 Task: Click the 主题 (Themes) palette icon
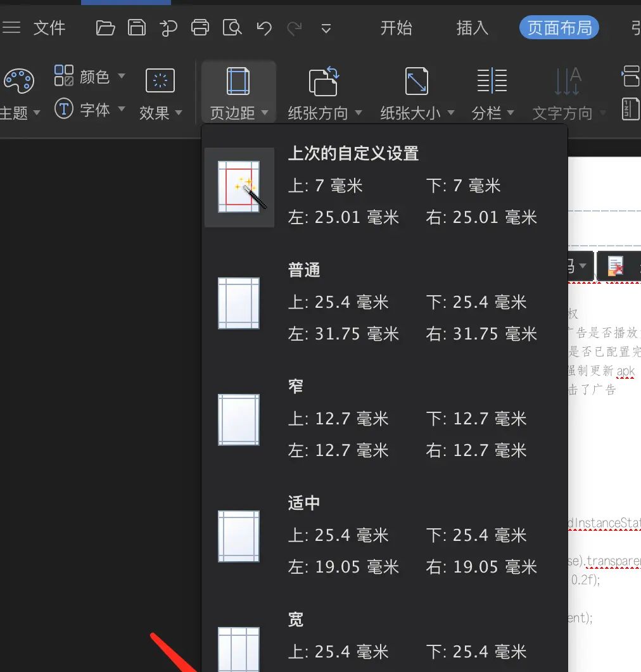pos(18,80)
